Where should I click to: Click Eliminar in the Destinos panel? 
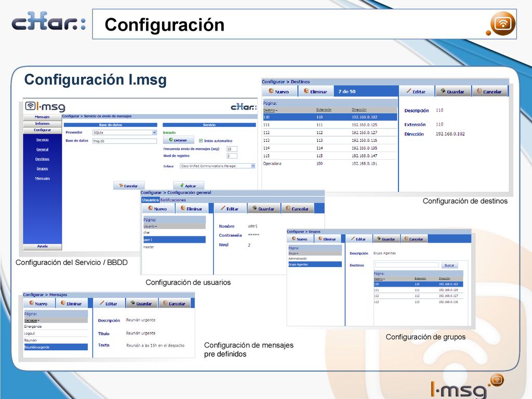tap(315, 91)
